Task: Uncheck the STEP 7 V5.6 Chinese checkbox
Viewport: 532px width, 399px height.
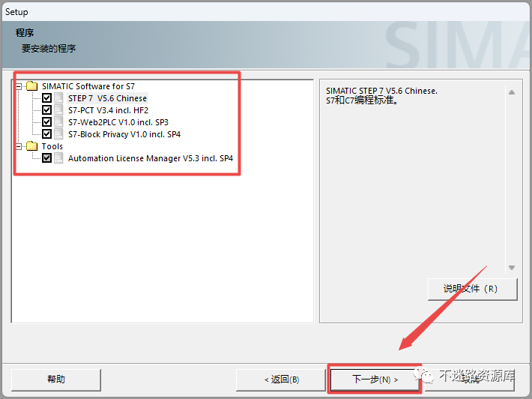Action: 46,98
